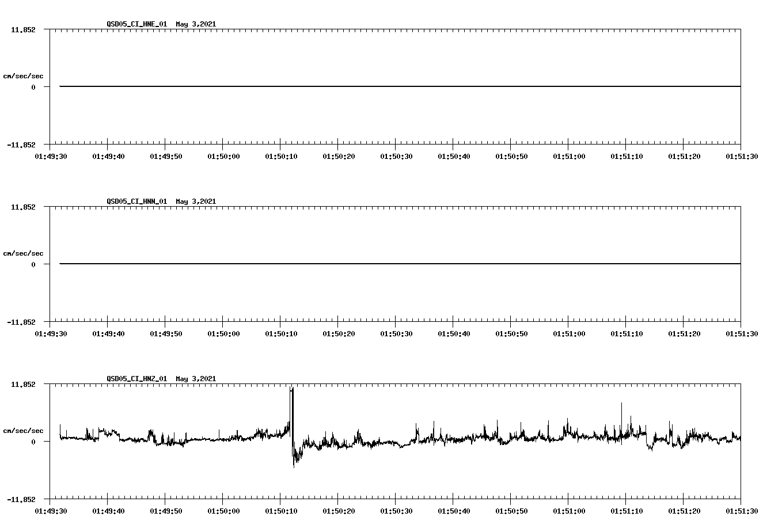Click the 01:49:30 start time label on bottom axis

(x=50, y=510)
